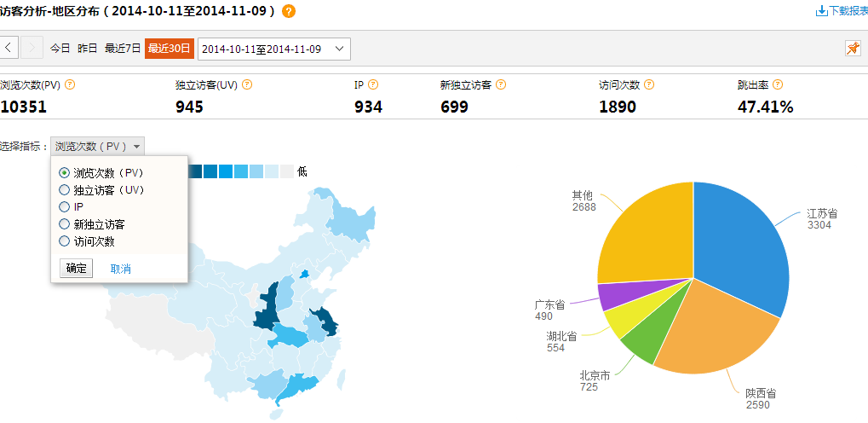Select the 访问次数 radio option
Viewport: 868px width, 423px height.
click(x=64, y=241)
